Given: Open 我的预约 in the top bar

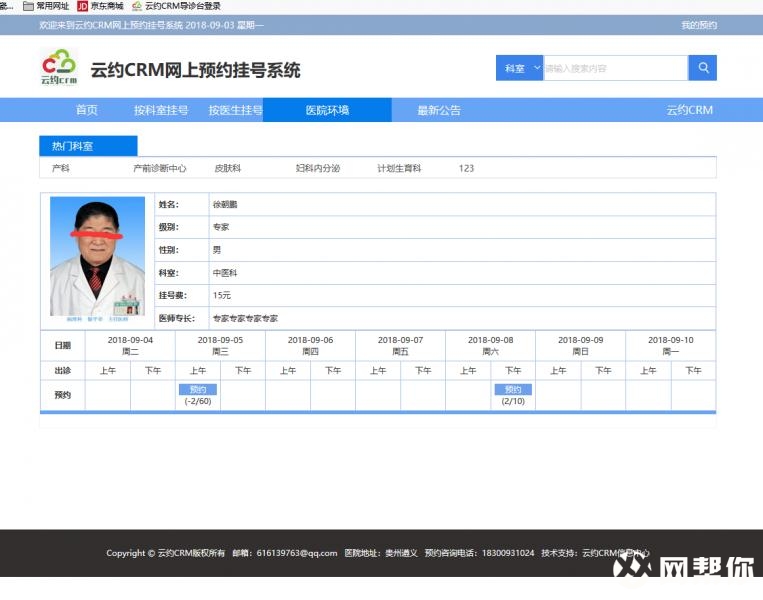Looking at the screenshot, I should [x=699, y=25].
